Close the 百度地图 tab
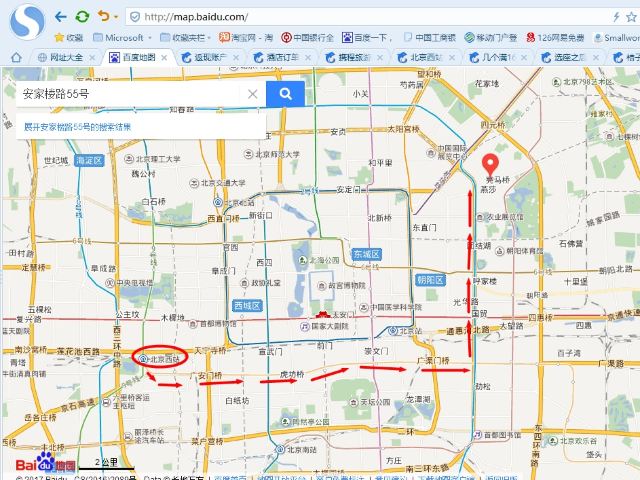The height and width of the screenshot is (480, 640). [164, 58]
